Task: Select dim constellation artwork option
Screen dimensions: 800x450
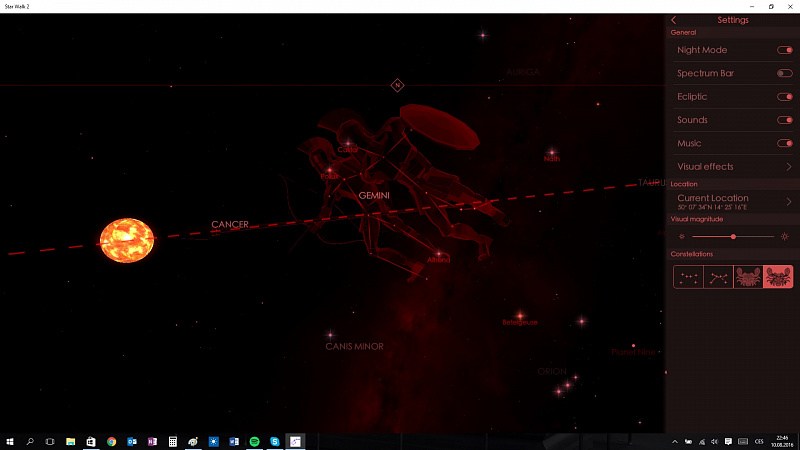Action: (x=748, y=277)
